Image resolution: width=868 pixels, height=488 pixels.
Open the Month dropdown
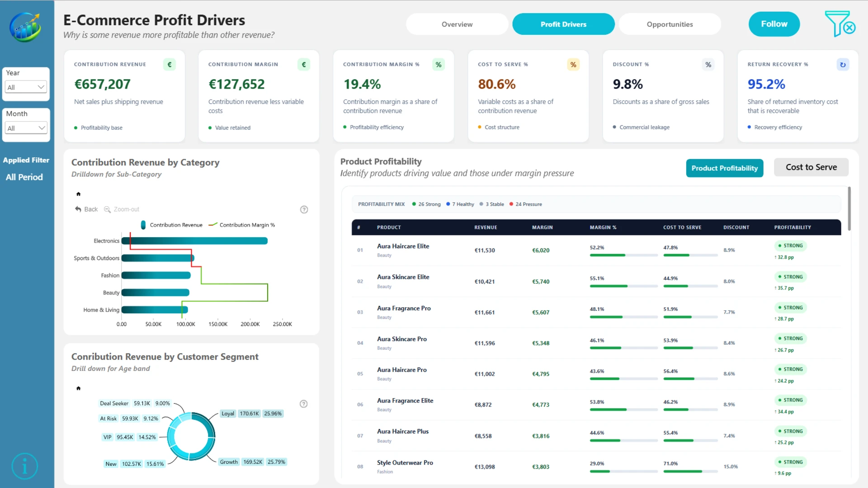[26, 128]
